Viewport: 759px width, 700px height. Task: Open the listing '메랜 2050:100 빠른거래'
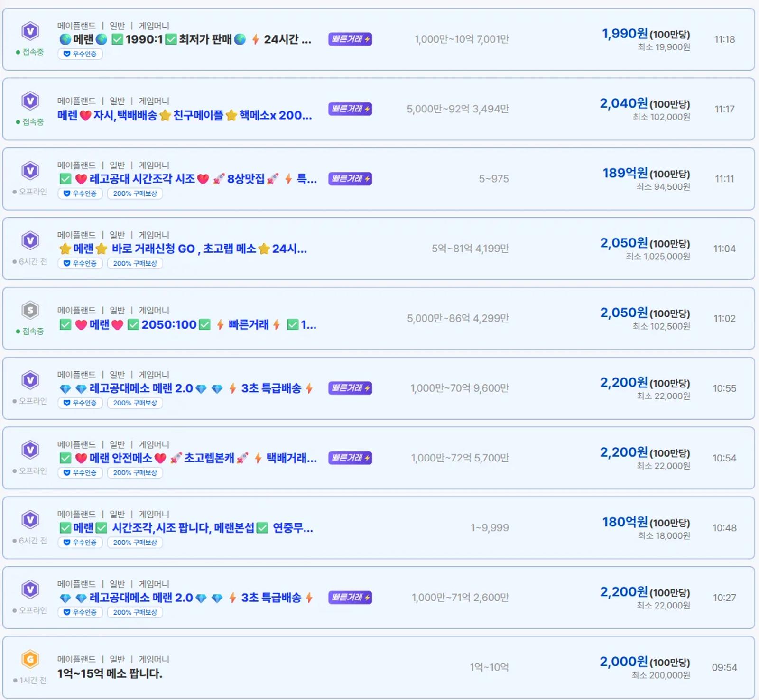tap(188, 325)
